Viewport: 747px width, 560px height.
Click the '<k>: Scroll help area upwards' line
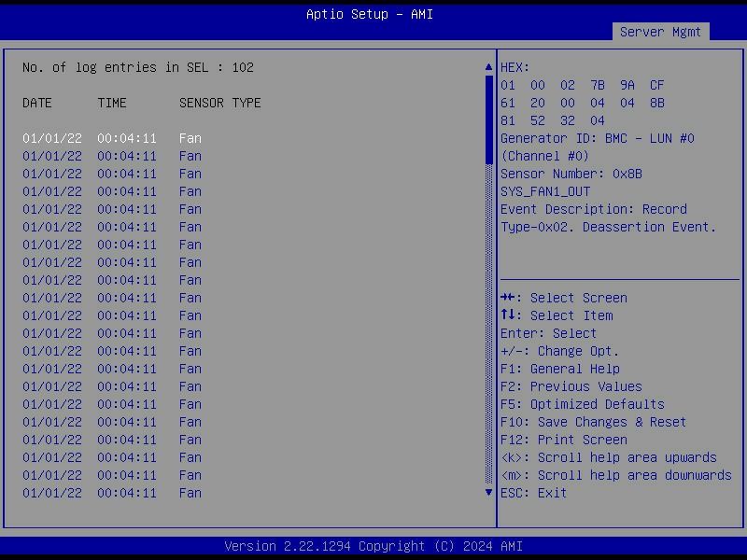[x=609, y=457]
